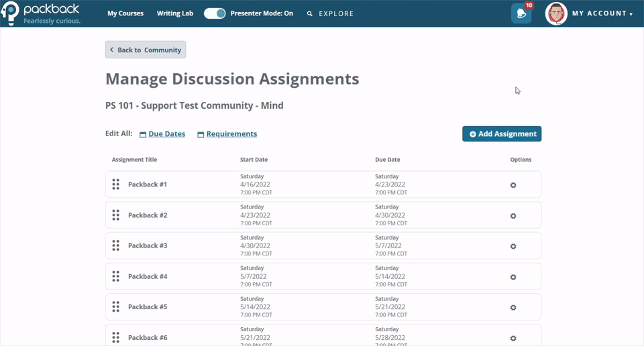Open gear options for Packback #3
Screen dimensions: 644x346
coord(513,246)
